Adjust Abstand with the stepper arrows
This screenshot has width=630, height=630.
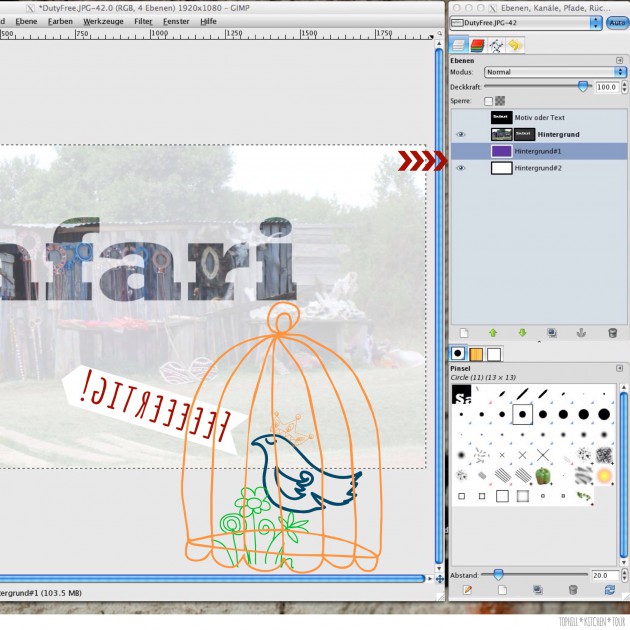624,575
